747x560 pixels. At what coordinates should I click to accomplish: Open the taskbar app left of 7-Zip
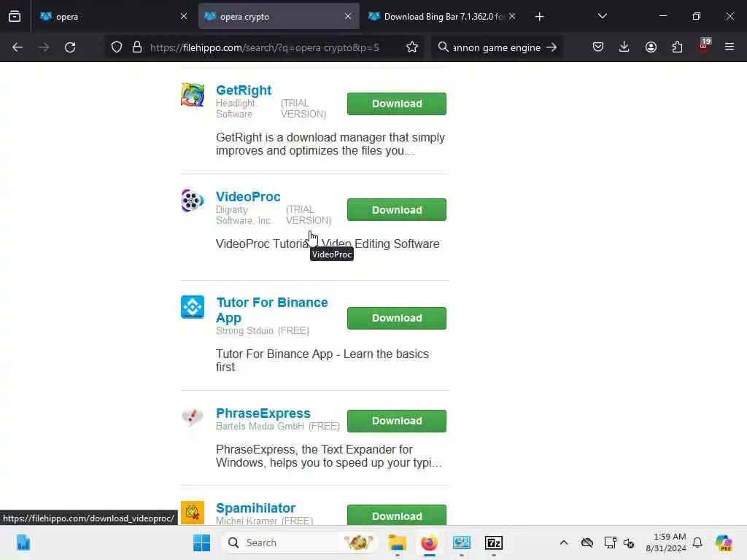tap(462, 542)
